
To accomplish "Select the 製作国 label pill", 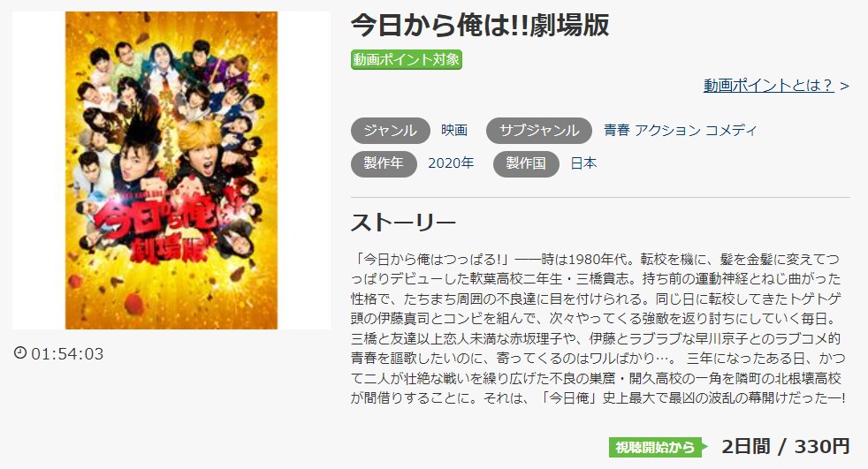I will pos(526,163).
